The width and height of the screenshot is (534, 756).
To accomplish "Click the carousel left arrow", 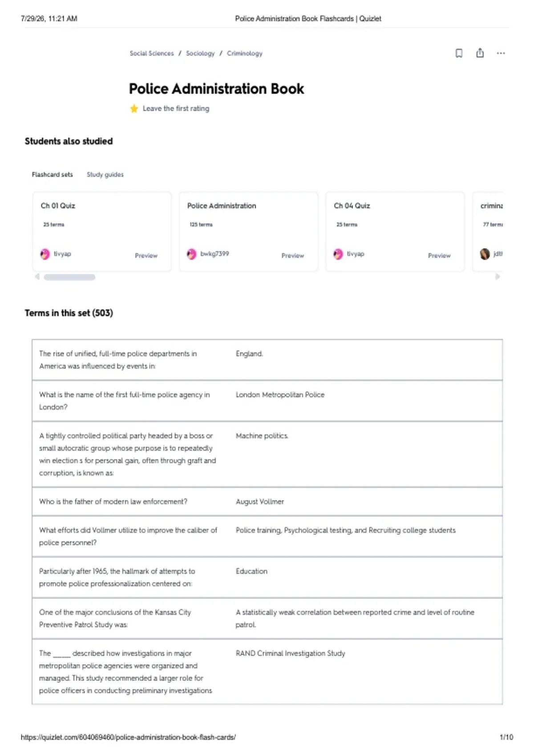I will pos(37,277).
